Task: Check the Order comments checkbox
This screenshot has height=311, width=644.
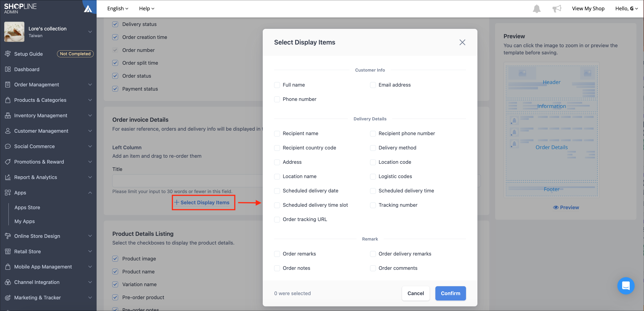Action: [373, 268]
